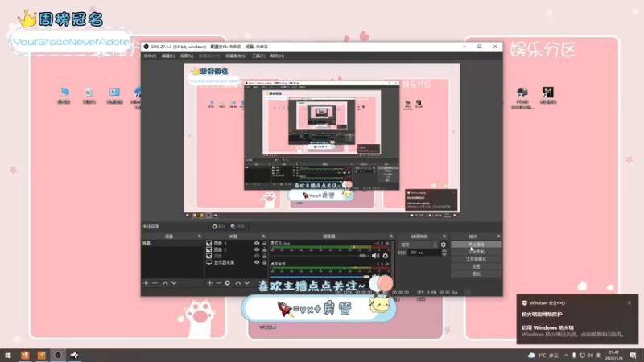The height and width of the screenshot is (362, 644).
Task: Open OBS 设置 settings button
Action: (476, 266)
